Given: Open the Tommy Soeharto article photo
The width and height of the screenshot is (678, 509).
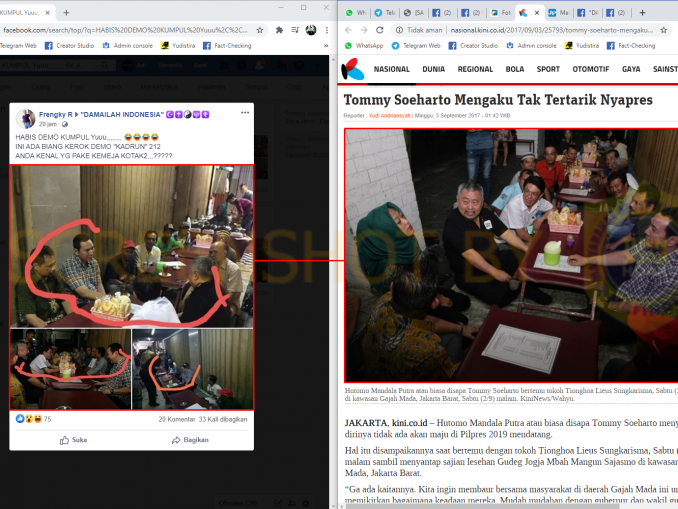Looking at the screenshot, I should pos(511,255).
